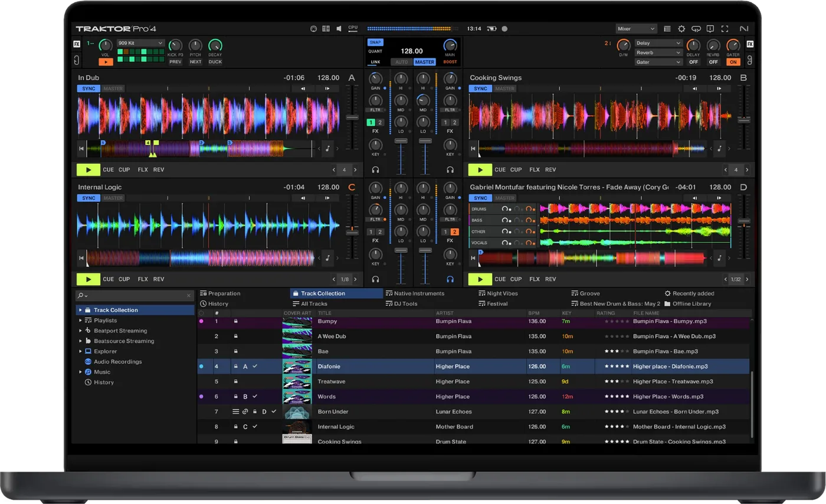Image resolution: width=826 pixels, height=504 pixels.
Task: Click the stems lines icon on Born Under row
Action: [235, 411]
